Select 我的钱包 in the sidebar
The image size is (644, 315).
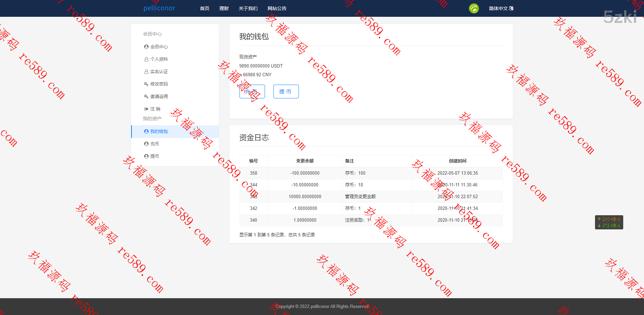[x=159, y=132]
